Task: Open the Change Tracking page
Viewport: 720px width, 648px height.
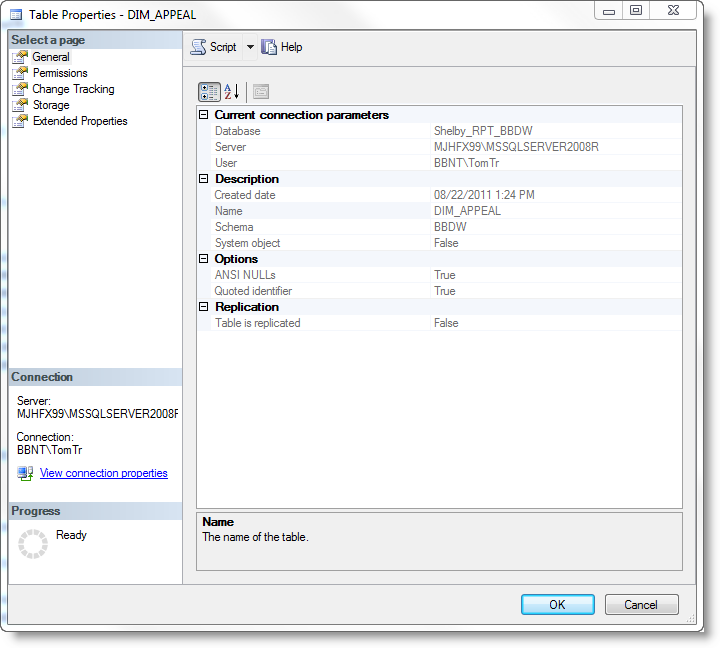Action: [x=73, y=89]
